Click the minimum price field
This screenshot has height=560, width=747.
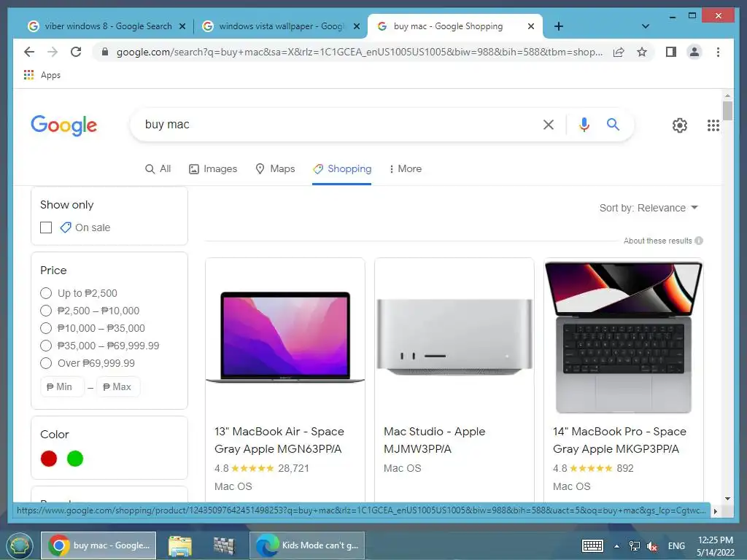click(63, 386)
